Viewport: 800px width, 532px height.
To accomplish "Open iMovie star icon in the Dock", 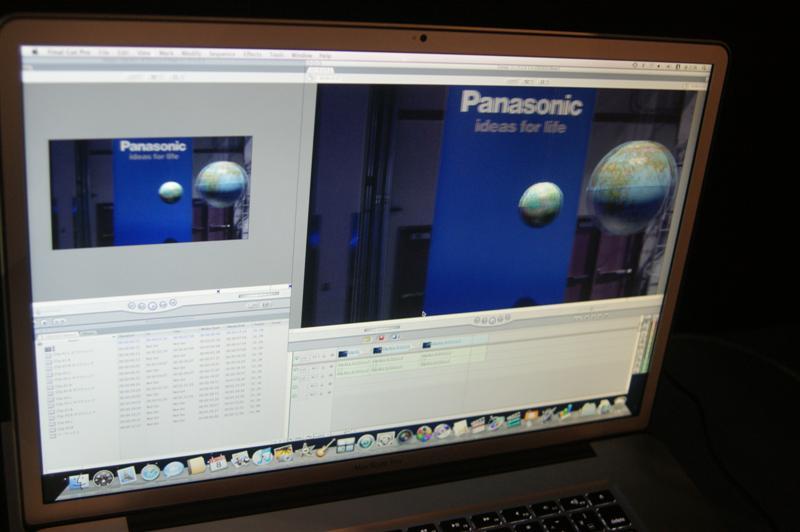I will coord(306,450).
